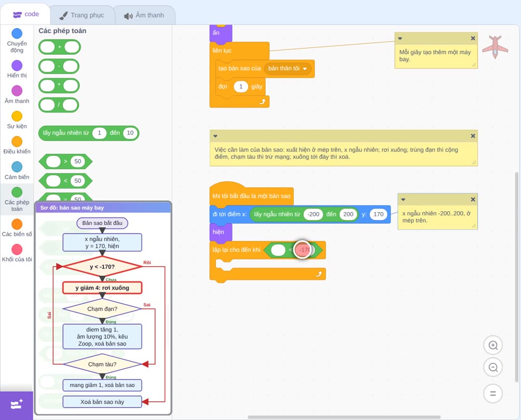The width and height of the screenshot is (521, 420).
Task: Click the -170 comparison value field
Action: (304, 250)
